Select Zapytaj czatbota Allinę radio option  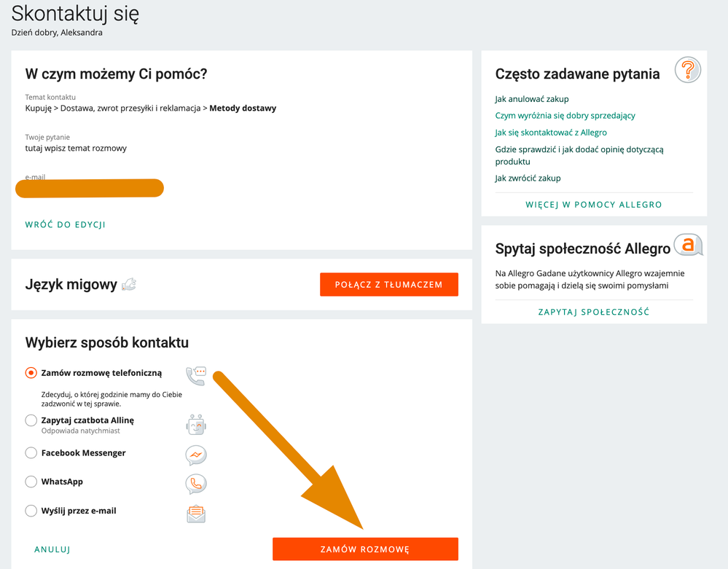pyautogui.click(x=31, y=420)
